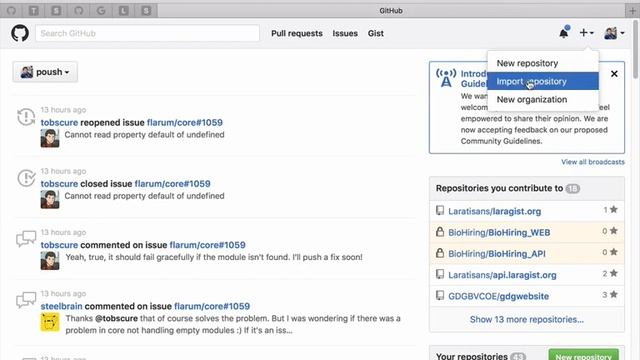Go to Pull requests
Viewport: 640px width, 360px height.
point(297,33)
